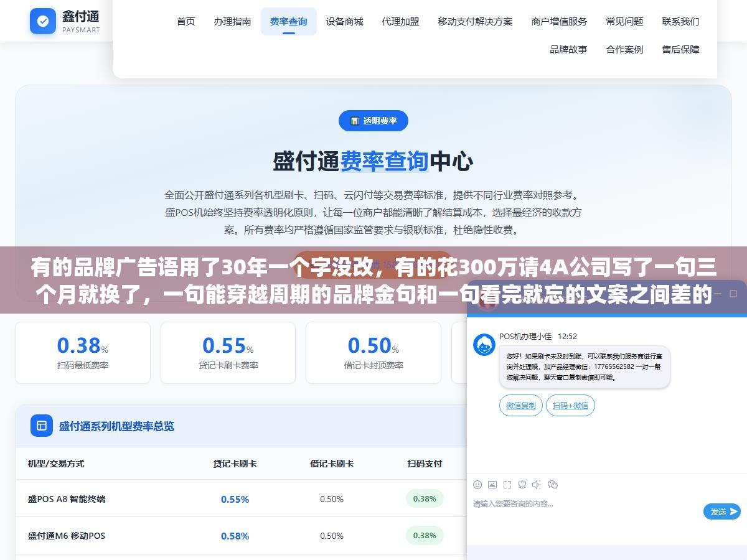Click the image upload icon in chat
Viewport: 747px width, 560px height.
(x=492, y=484)
